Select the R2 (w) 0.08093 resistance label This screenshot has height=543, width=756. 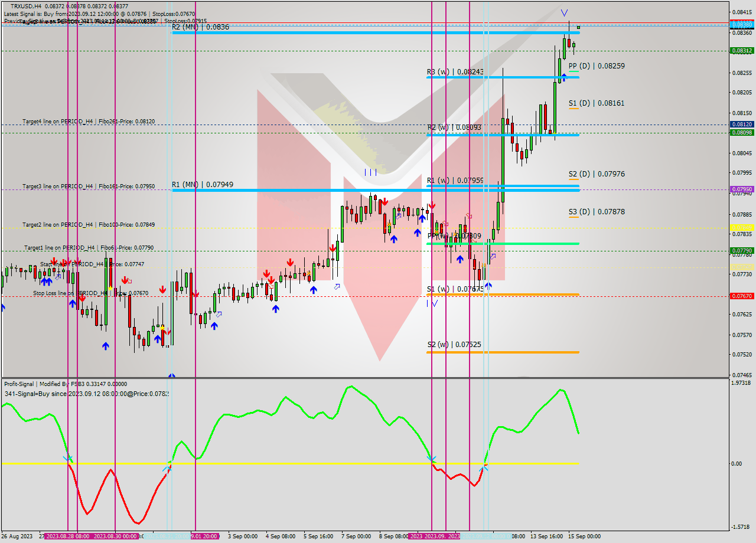pyautogui.click(x=454, y=127)
